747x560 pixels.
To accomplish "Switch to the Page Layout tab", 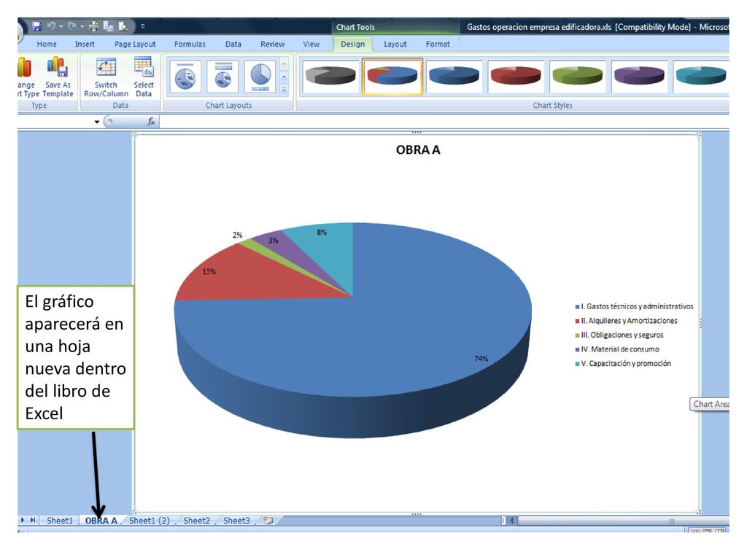I will pyautogui.click(x=135, y=44).
